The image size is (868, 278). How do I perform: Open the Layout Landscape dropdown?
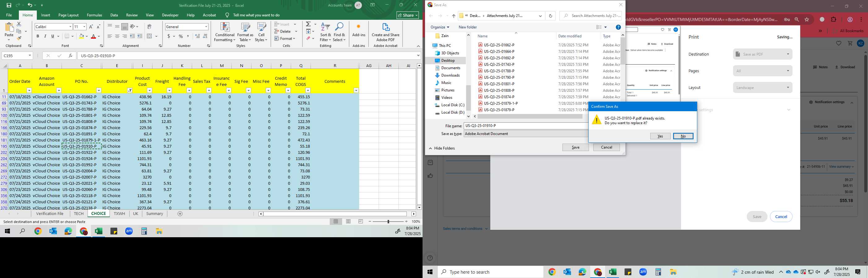point(763,87)
